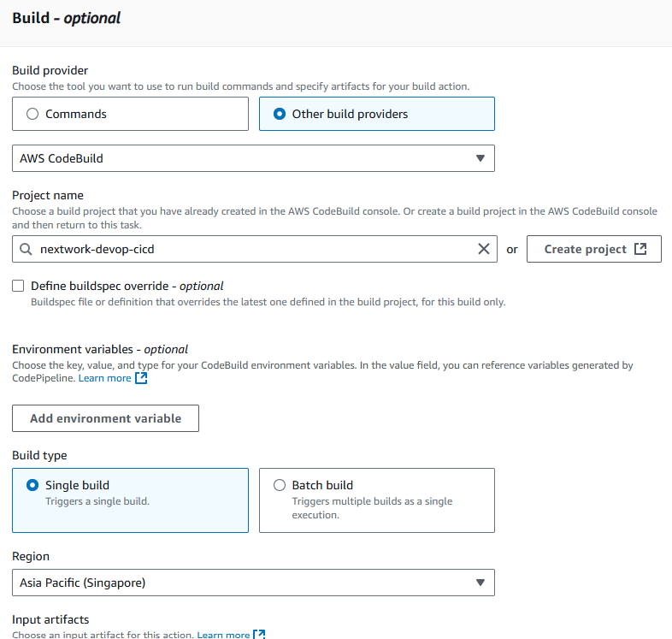Click into the Project name search field
Screen dimensions: 672x639
pos(255,249)
